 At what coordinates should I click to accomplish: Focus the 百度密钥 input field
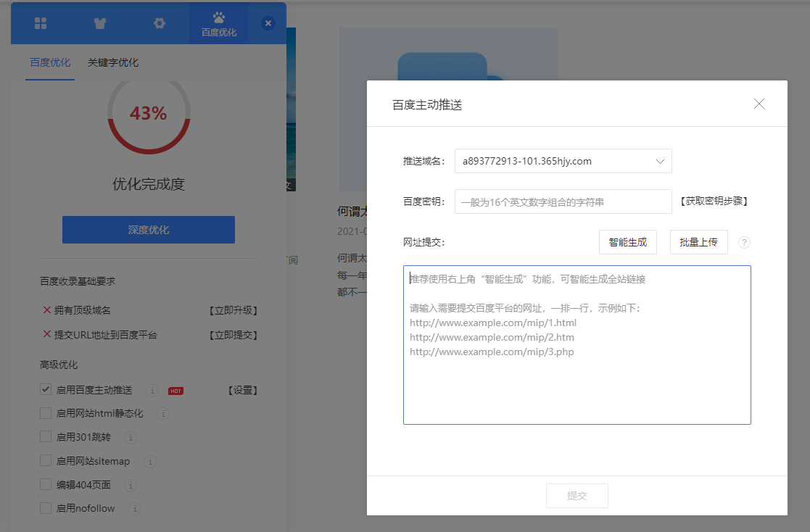563,201
